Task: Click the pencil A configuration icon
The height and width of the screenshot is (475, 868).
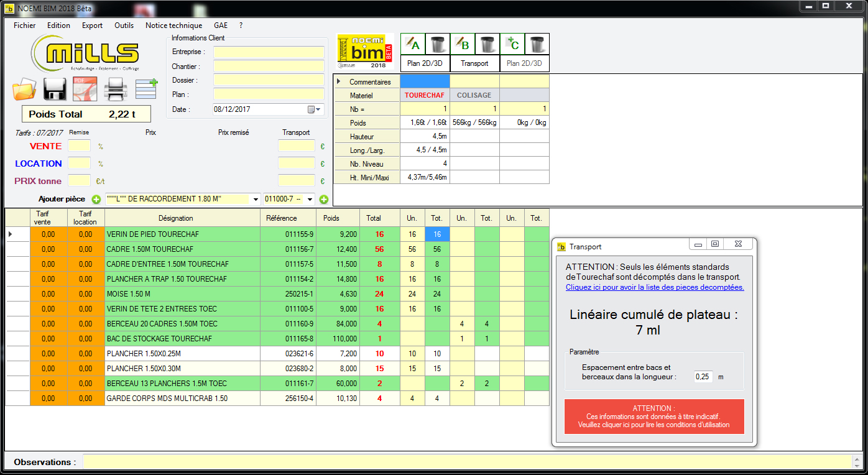Action: [413, 44]
